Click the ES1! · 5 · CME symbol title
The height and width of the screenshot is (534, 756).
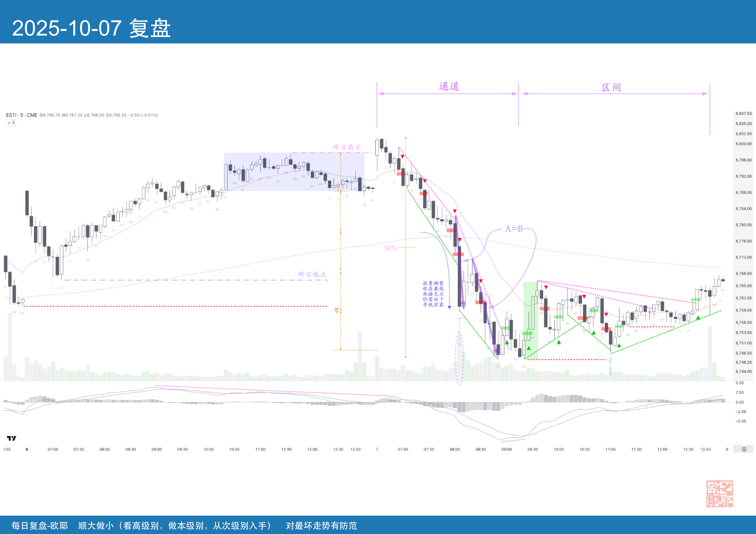tap(22, 115)
